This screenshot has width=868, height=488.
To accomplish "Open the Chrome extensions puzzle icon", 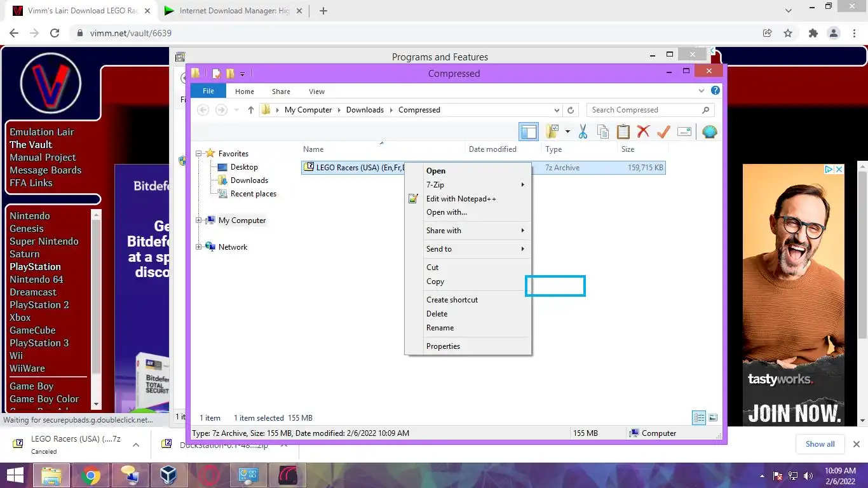I will click(813, 33).
